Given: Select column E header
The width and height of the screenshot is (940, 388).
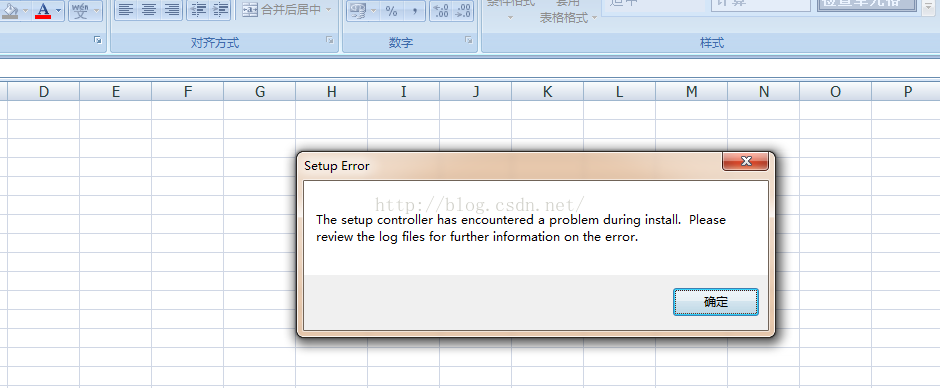Looking at the screenshot, I should tap(116, 91).
